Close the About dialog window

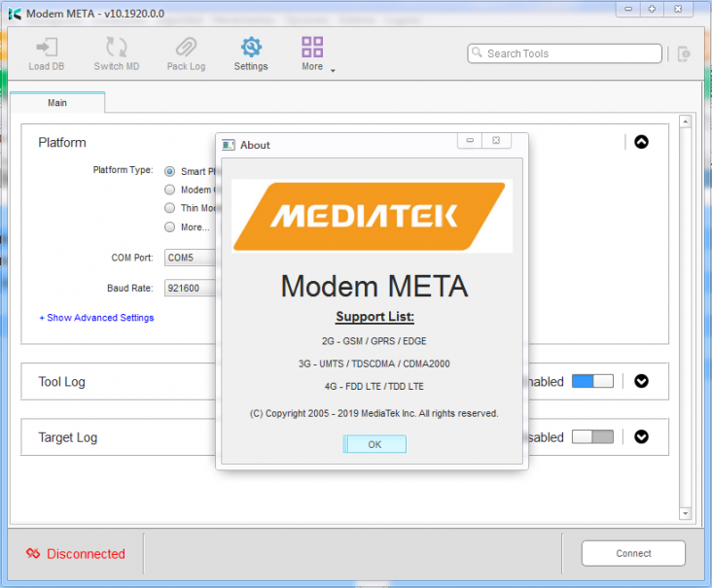(x=496, y=140)
